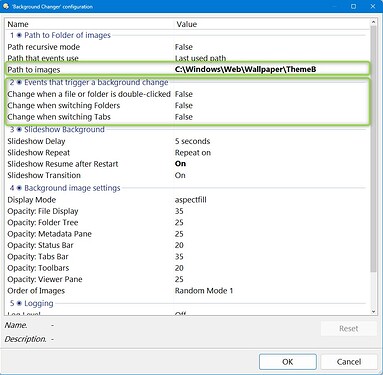Open Path that events use Last used path value
The width and height of the screenshot is (383, 375).
coord(200,58)
